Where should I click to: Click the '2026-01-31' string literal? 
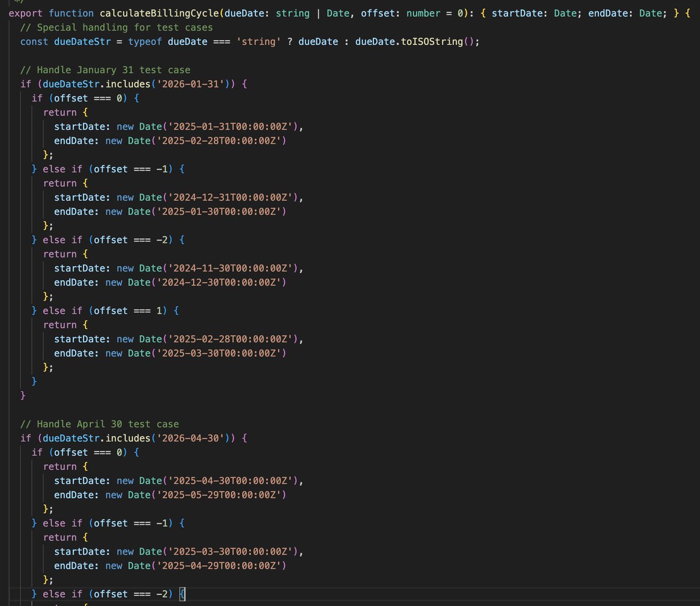point(190,84)
